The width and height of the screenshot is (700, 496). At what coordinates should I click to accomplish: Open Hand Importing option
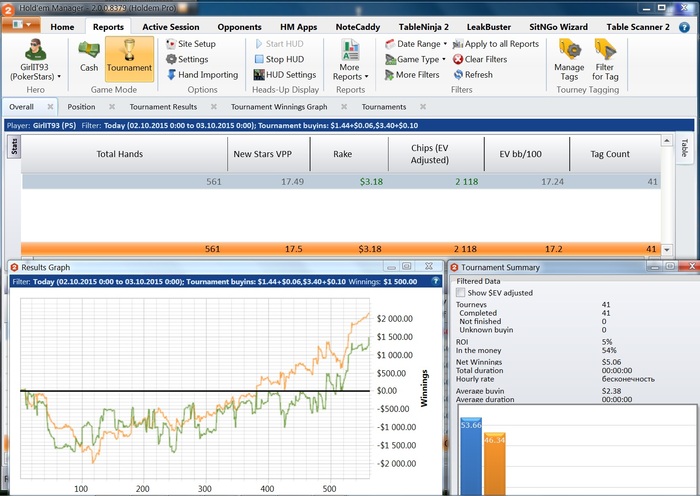click(203, 75)
